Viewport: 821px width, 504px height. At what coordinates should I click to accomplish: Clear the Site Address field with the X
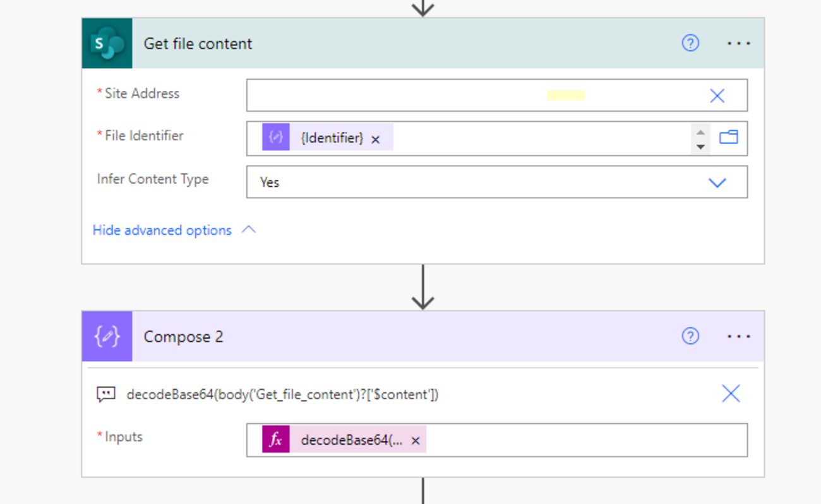[x=717, y=95]
